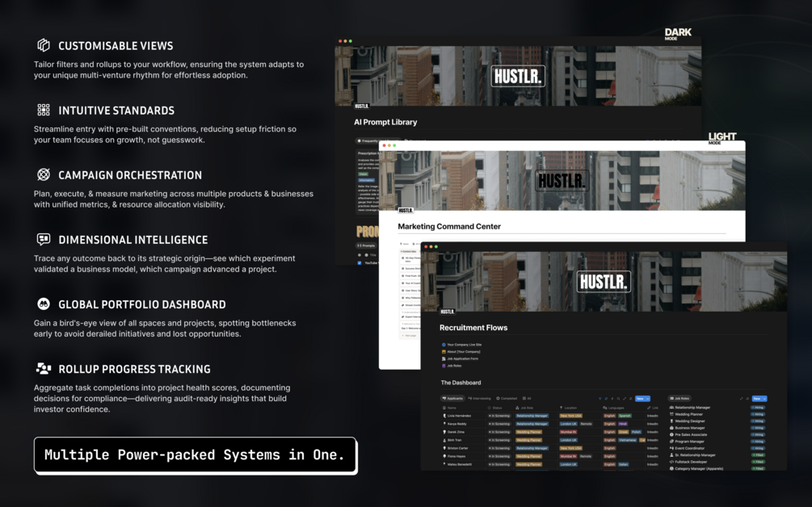Click the Intuitive Standards grid icon

click(x=44, y=110)
